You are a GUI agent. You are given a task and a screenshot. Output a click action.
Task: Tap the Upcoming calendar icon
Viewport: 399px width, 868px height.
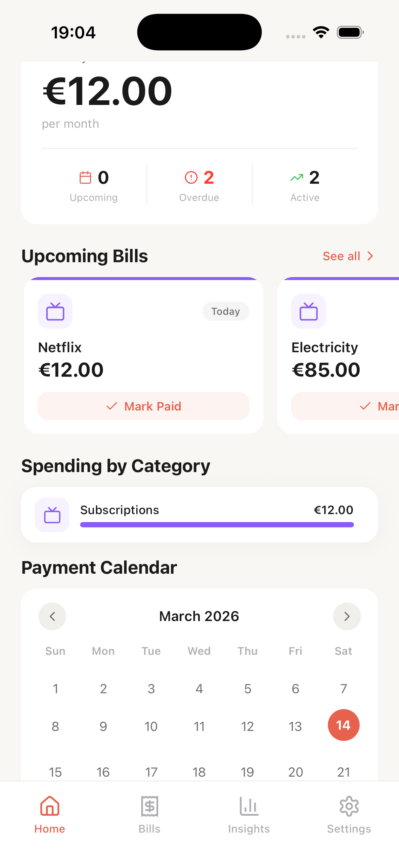(85, 177)
